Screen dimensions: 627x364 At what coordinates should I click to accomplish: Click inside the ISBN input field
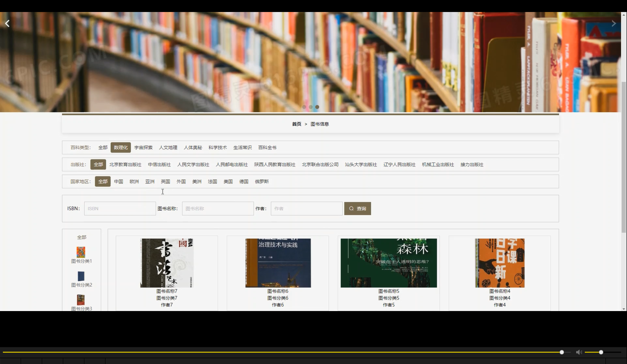(120, 208)
